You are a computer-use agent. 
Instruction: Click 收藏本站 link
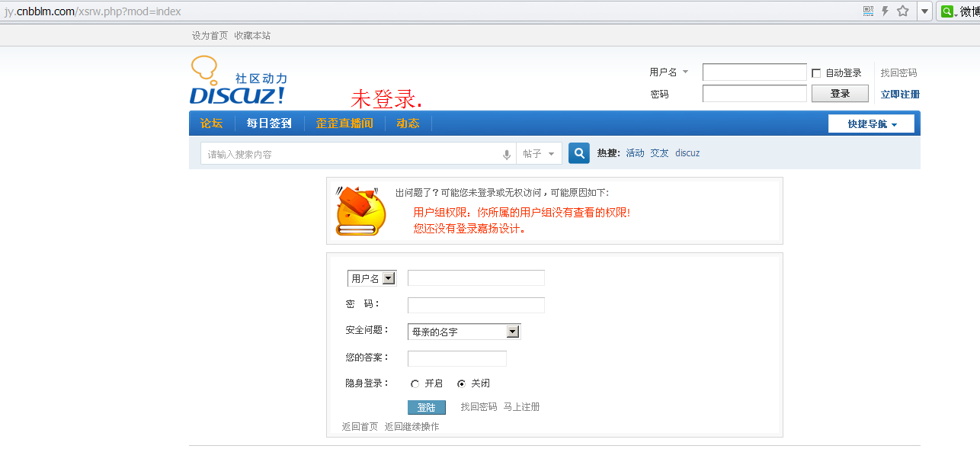click(252, 36)
